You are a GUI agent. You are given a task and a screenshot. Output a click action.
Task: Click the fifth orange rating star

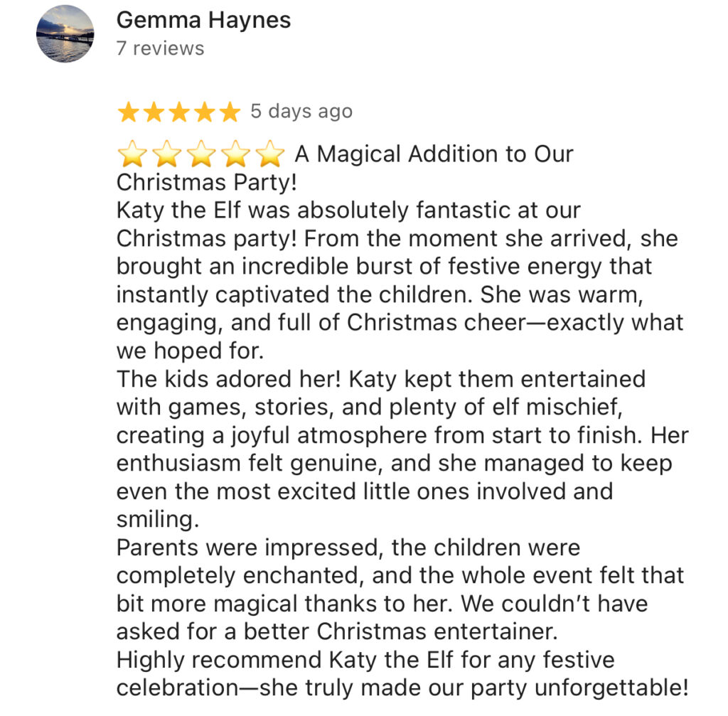(229, 112)
